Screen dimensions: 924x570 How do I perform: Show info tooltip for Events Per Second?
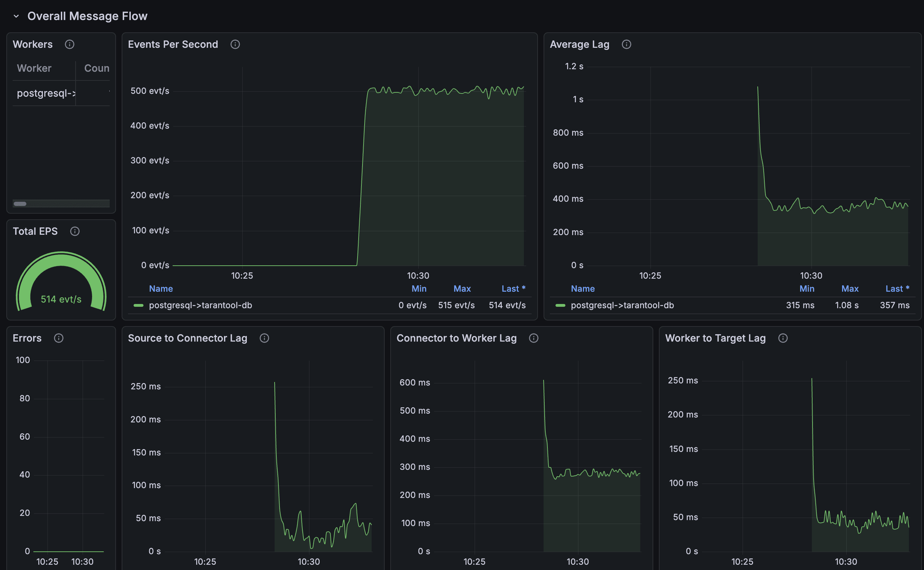[235, 45]
